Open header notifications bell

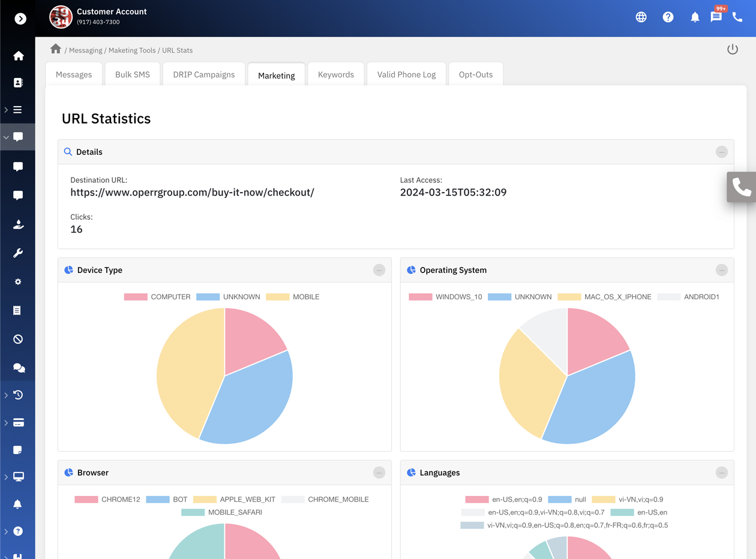(x=695, y=17)
